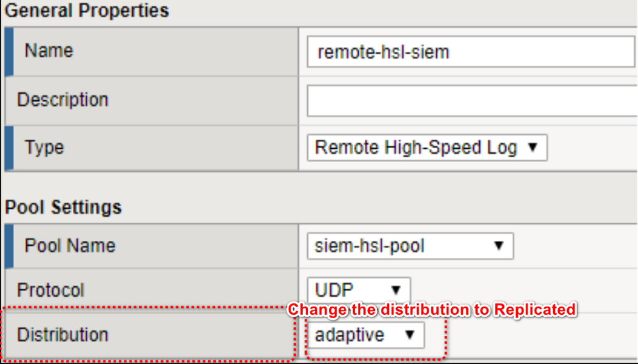This screenshot has height=364, width=638.
Task: Select the General Properties section heading
Action: (87, 11)
